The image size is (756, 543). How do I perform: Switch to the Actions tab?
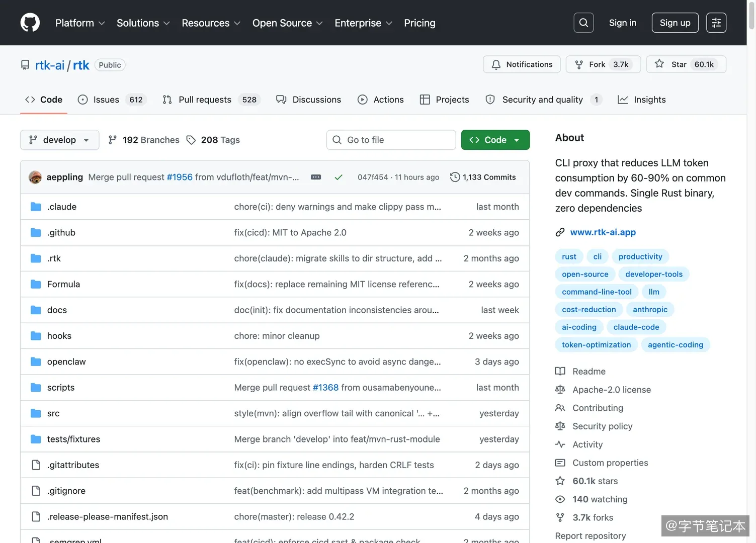pos(380,100)
